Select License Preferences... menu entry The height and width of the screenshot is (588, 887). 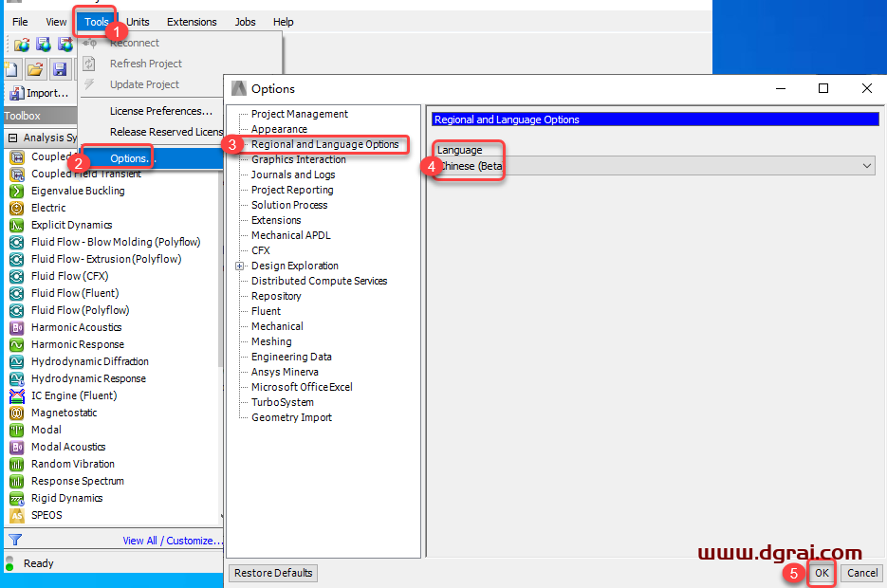161,111
